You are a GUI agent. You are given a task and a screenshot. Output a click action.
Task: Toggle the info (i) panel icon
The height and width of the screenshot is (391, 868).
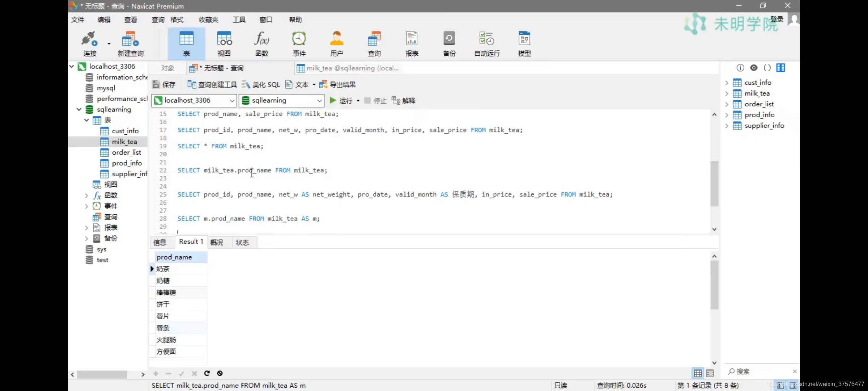click(740, 68)
